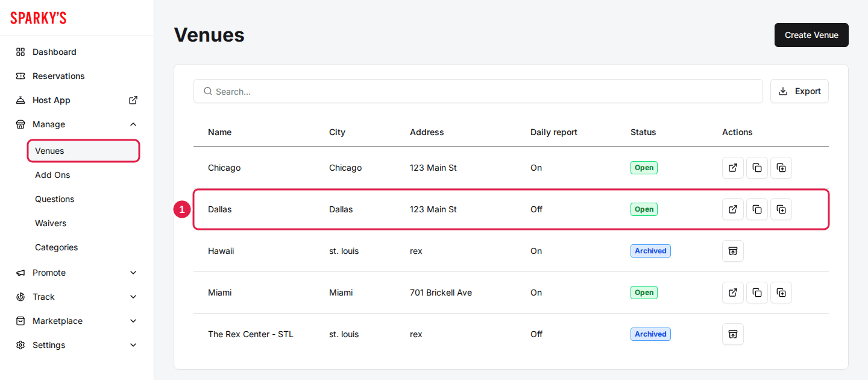Open external link for Chicago venue
868x380 pixels.
pyautogui.click(x=733, y=168)
